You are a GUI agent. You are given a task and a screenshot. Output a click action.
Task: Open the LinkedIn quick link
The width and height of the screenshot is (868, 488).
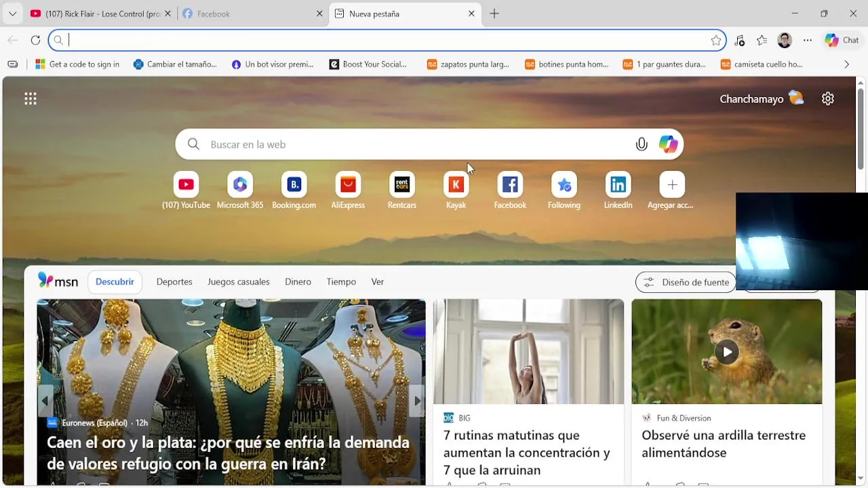618,190
